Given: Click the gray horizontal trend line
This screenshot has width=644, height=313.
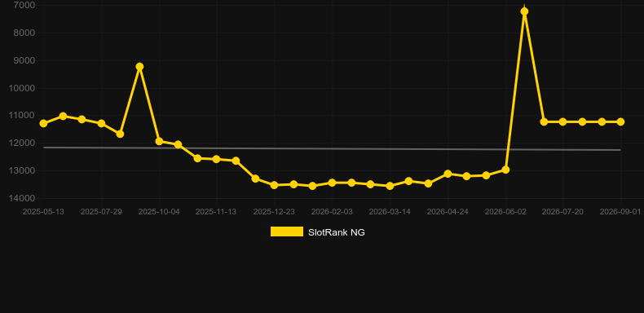Looking at the screenshot, I should 332,148.
